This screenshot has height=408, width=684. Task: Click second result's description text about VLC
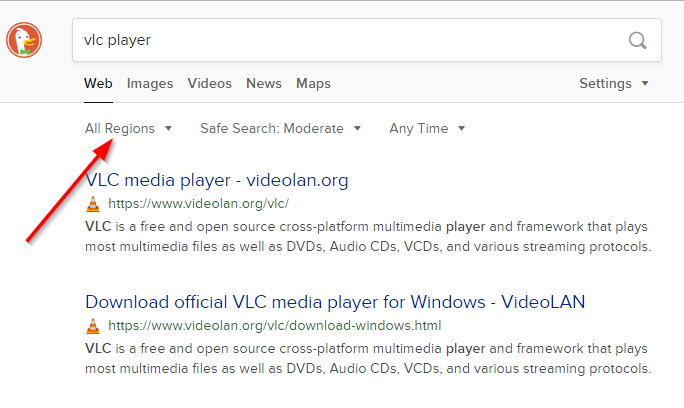(x=368, y=359)
